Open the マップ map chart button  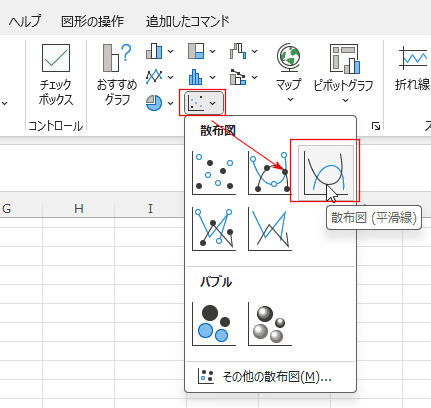pyautogui.click(x=289, y=73)
